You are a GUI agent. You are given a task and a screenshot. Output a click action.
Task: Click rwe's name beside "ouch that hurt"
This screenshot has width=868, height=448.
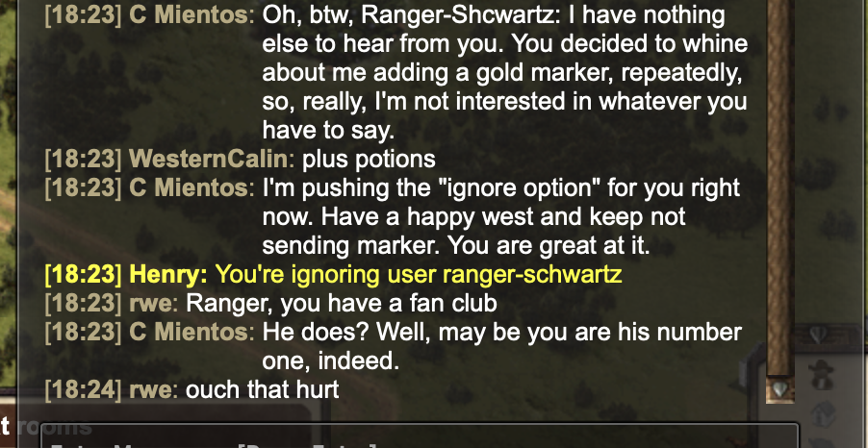coord(153,390)
